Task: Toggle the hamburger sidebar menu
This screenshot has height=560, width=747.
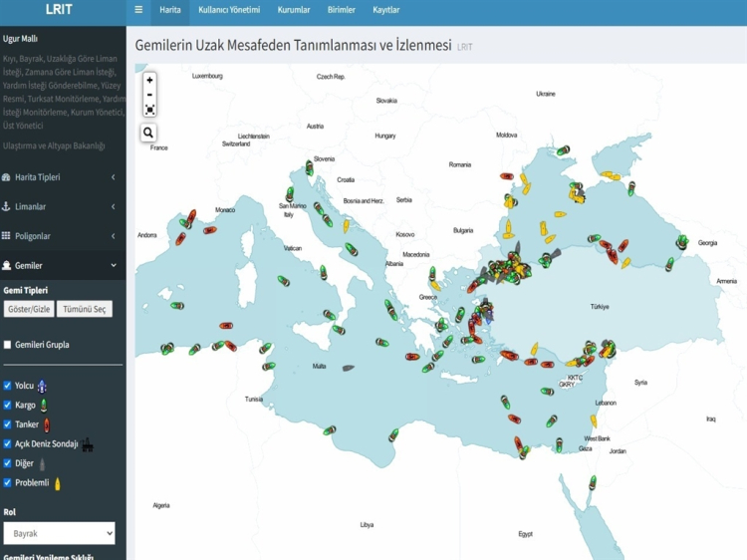Action: 138,10
